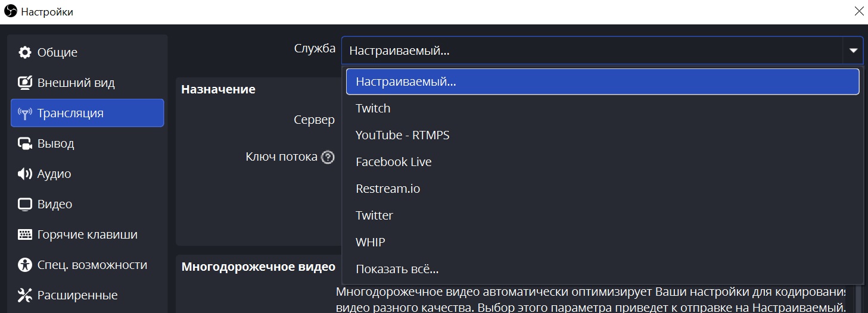Click Показать всё… to show all services
This screenshot has width=868, height=313.
397,269
